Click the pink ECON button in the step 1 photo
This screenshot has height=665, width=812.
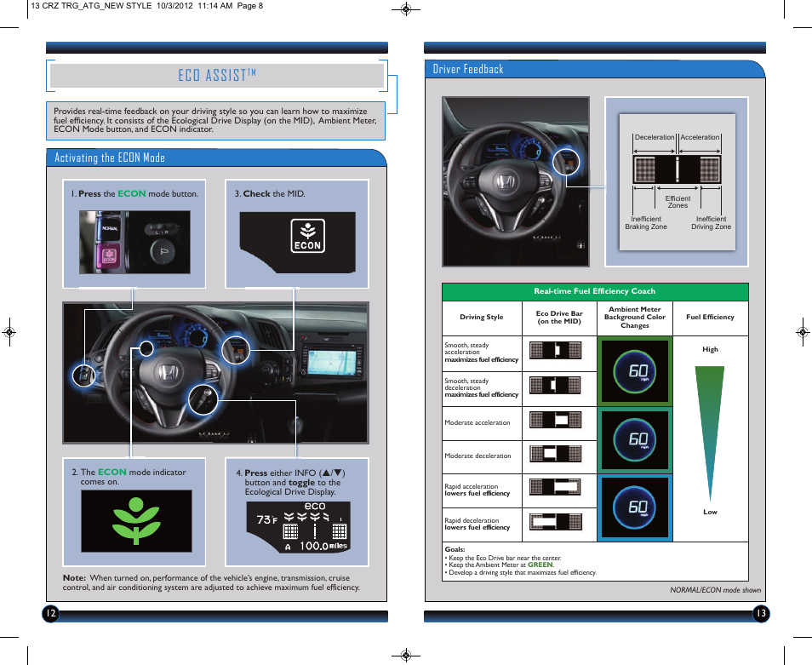pyautogui.click(x=109, y=255)
